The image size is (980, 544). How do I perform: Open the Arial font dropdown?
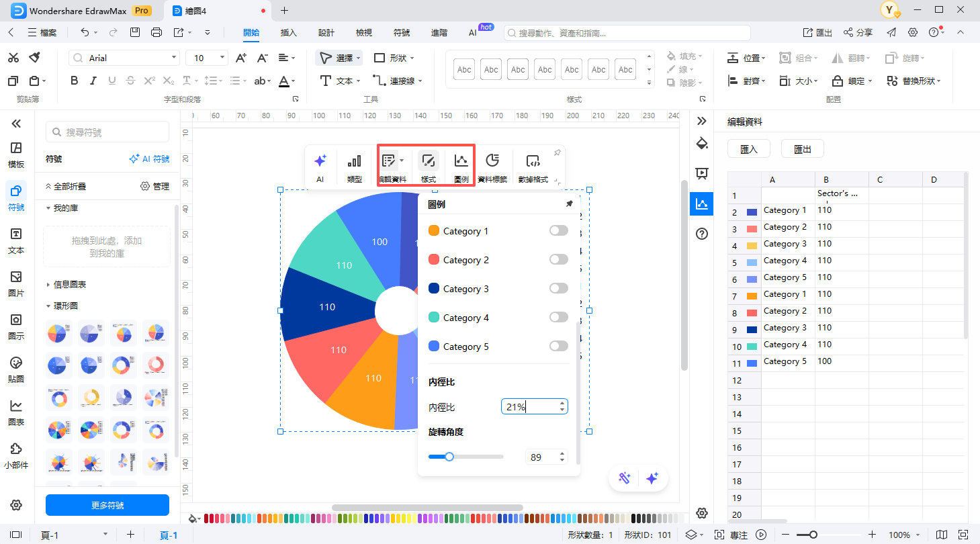174,58
